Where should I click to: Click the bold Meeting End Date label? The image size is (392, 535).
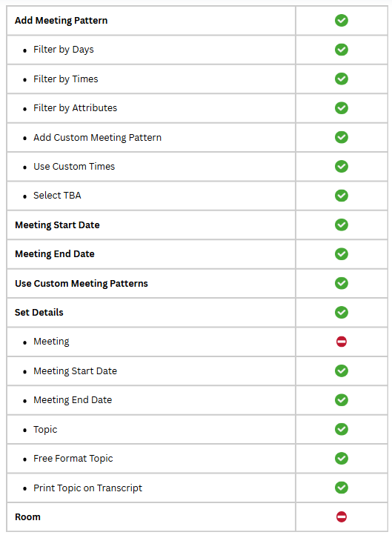pos(55,254)
